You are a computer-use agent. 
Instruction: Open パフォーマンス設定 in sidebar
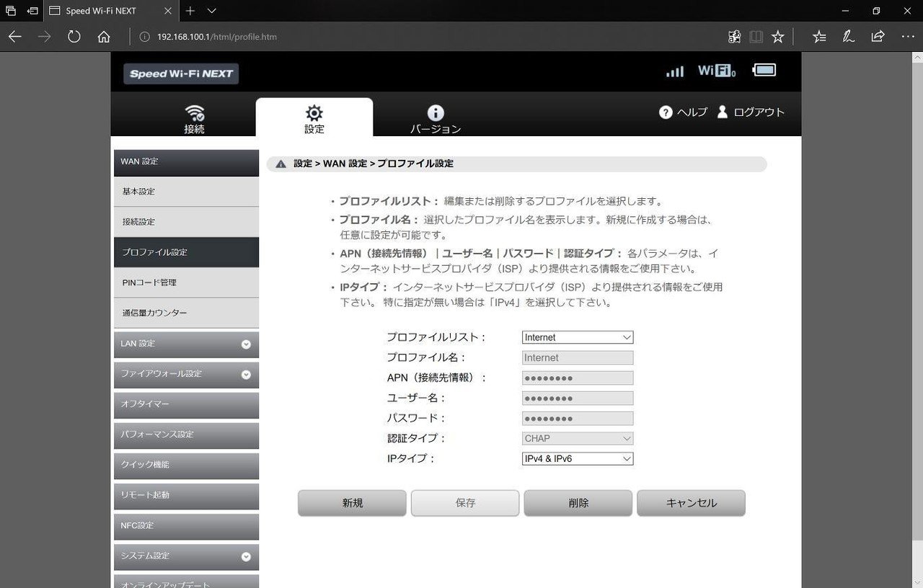coord(186,435)
